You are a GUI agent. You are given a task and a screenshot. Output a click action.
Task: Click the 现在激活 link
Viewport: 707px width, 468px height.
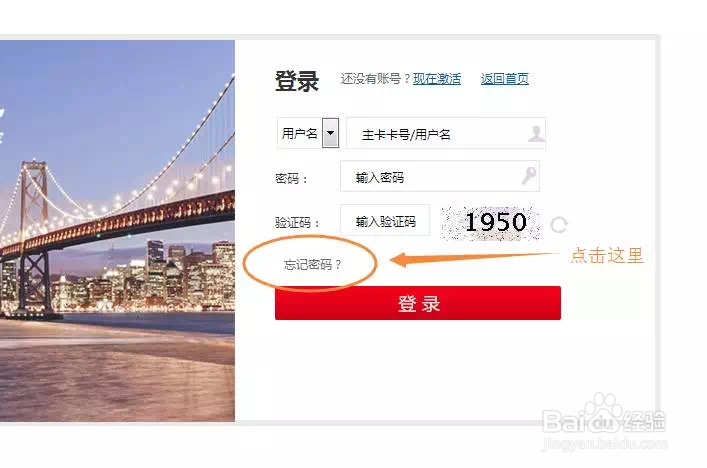coord(437,79)
